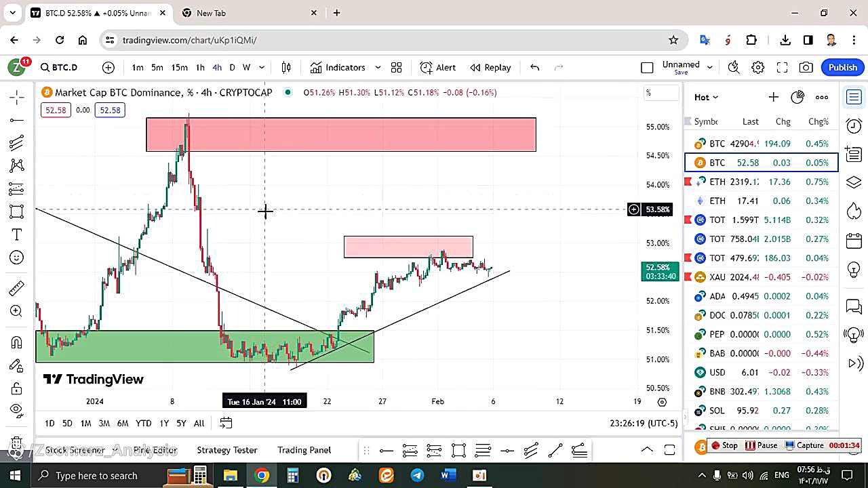
Task: Open the Indicators dialog
Action: click(338, 67)
